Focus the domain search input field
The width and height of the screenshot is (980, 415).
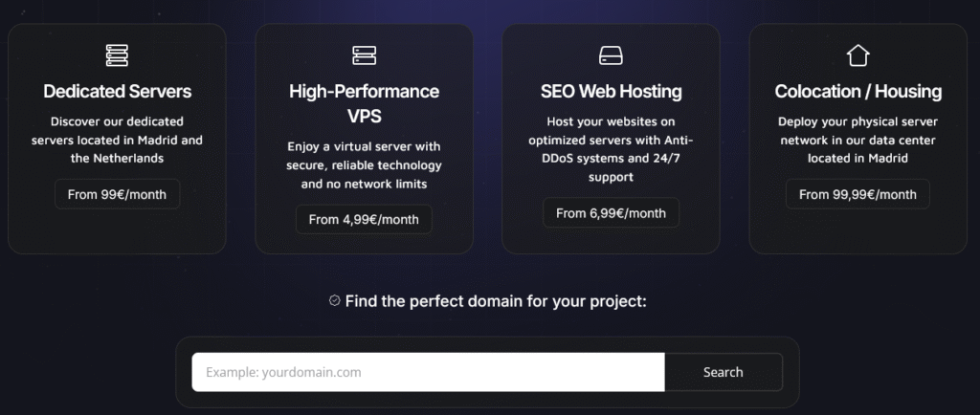(428, 372)
